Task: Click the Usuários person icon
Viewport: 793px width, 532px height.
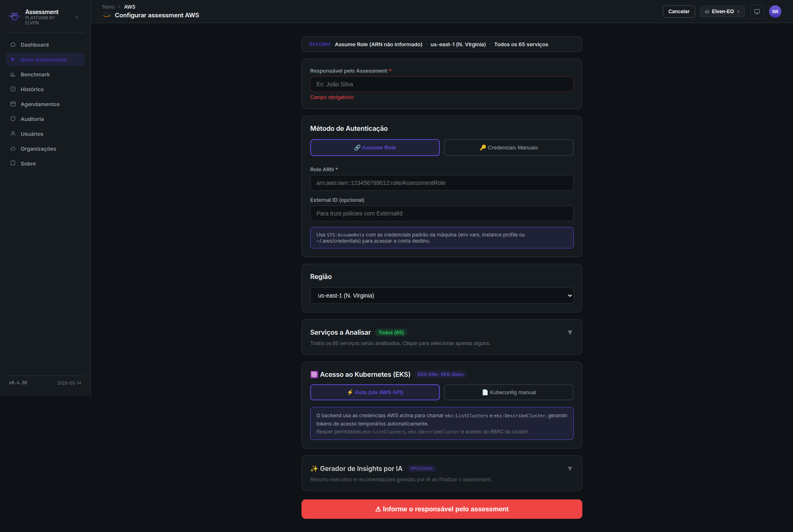Action: tap(13, 134)
